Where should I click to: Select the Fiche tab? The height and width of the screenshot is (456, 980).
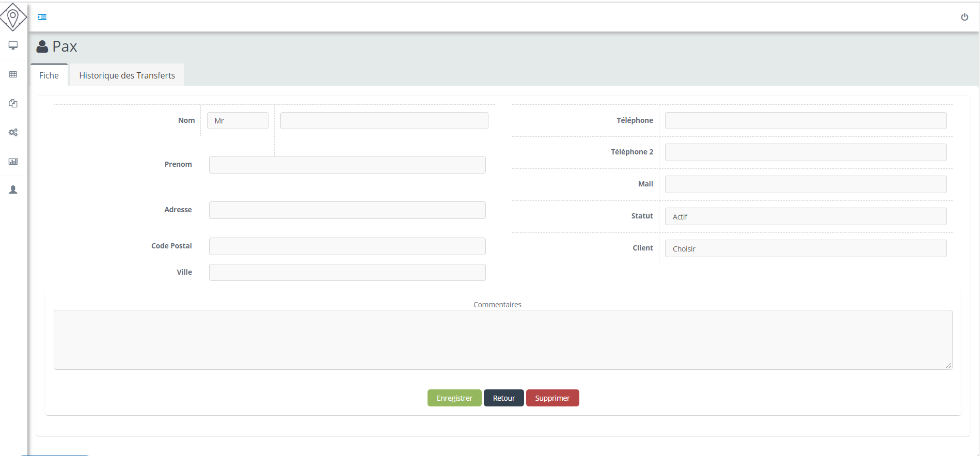tap(49, 75)
